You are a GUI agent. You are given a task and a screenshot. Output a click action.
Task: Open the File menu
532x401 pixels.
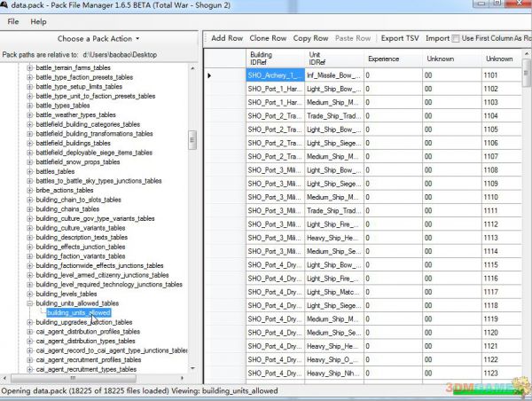[13, 21]
